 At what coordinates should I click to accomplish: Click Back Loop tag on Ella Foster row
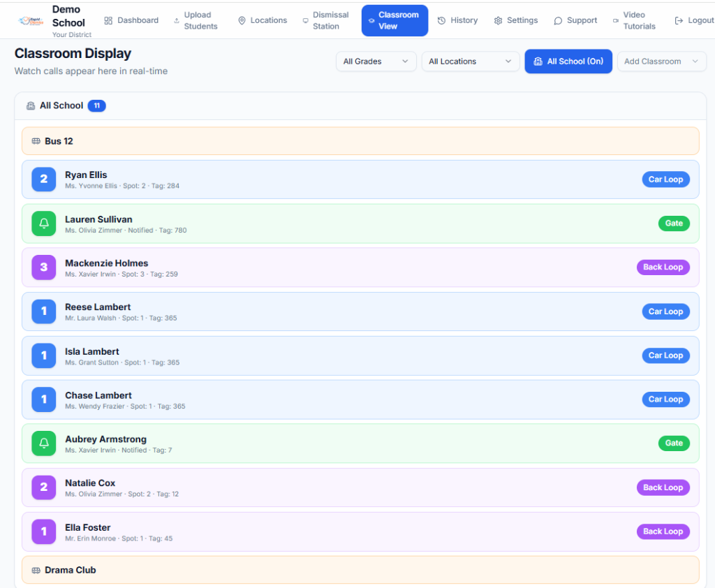pyautogui.click(x=663, y=532)
